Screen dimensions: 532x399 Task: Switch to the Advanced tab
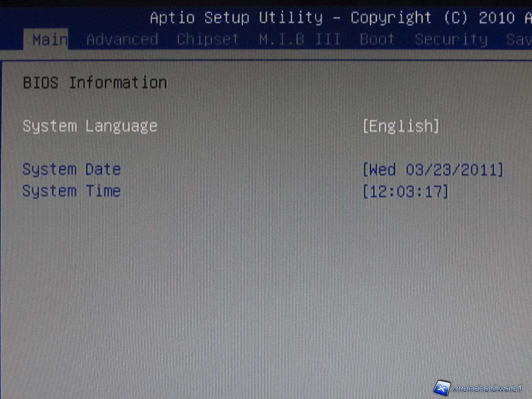tap(122, 40)
